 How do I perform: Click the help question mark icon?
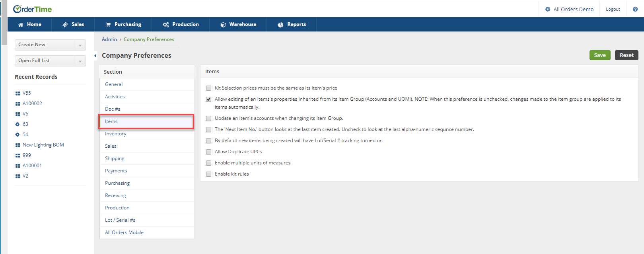click(635, 9)
